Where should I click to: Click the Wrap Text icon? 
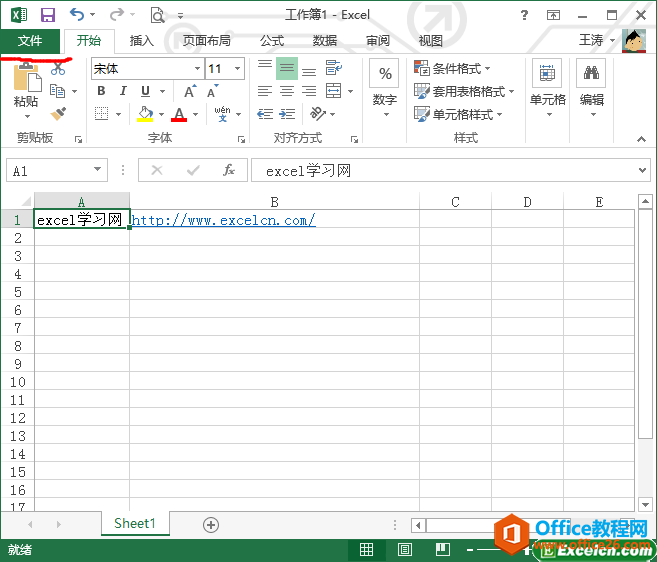click(333, 68)
